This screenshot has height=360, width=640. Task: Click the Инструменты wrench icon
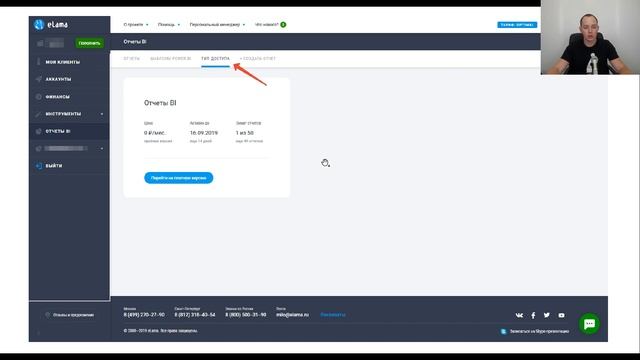pos(39,114)
